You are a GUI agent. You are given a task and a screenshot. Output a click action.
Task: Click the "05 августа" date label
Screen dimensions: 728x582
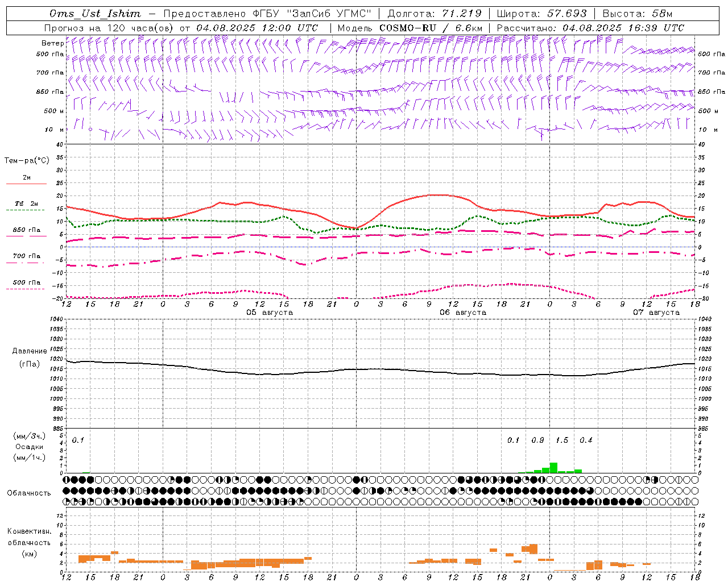tap(270, 313)
